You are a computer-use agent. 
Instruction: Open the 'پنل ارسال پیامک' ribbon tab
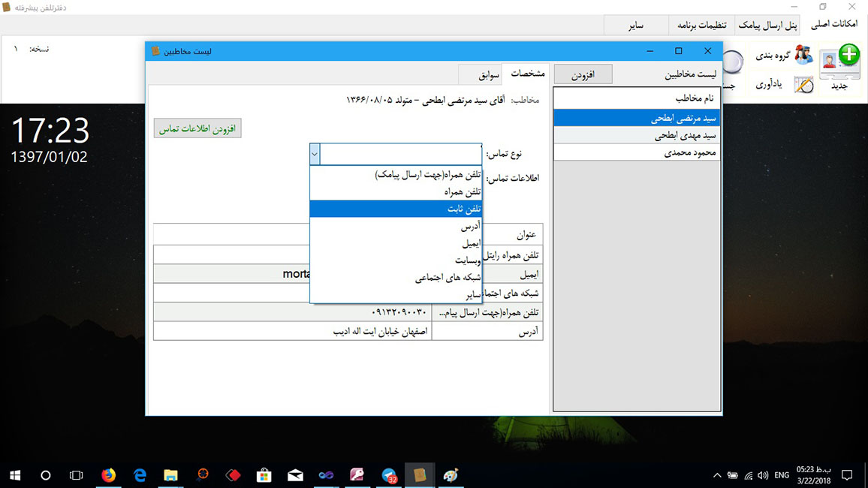[x=769, y=25]
